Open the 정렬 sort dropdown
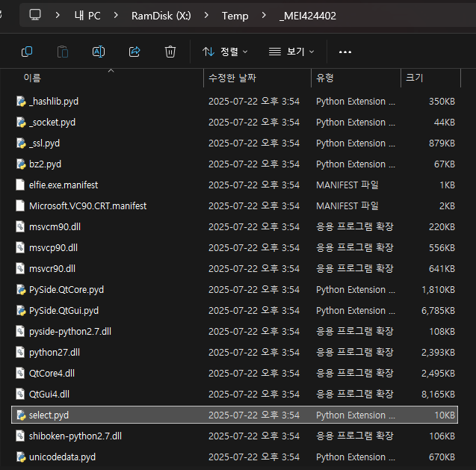476x470 pixels. (x=225, y=52)
